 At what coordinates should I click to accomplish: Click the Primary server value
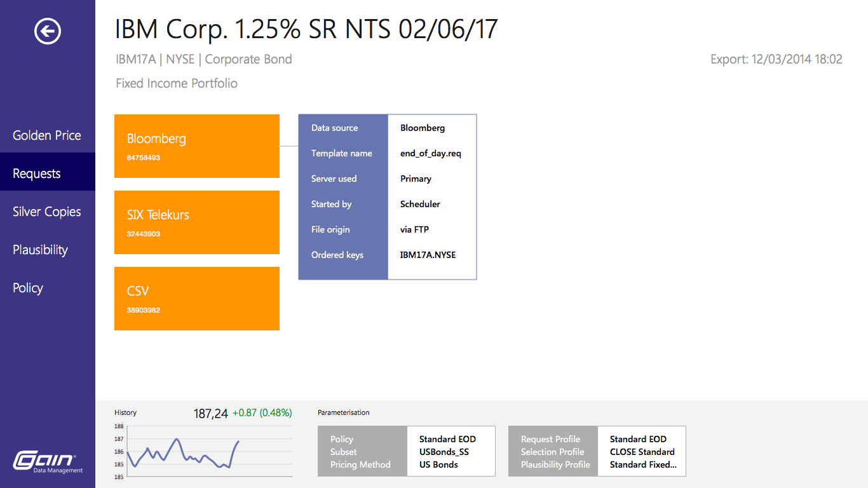tap(416, 179)
